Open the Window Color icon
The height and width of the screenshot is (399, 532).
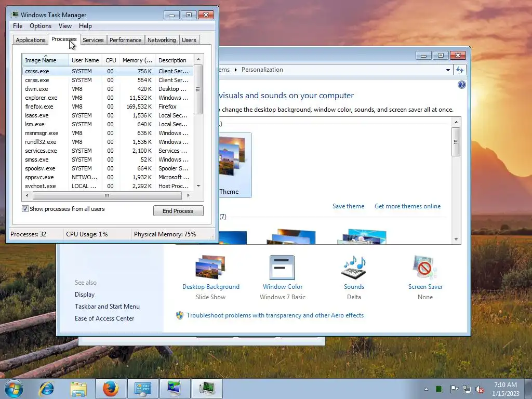click(282, 268)
